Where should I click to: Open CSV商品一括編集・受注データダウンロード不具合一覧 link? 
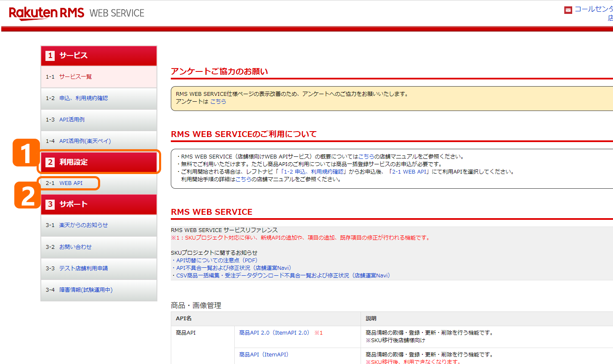click(283, 276)
